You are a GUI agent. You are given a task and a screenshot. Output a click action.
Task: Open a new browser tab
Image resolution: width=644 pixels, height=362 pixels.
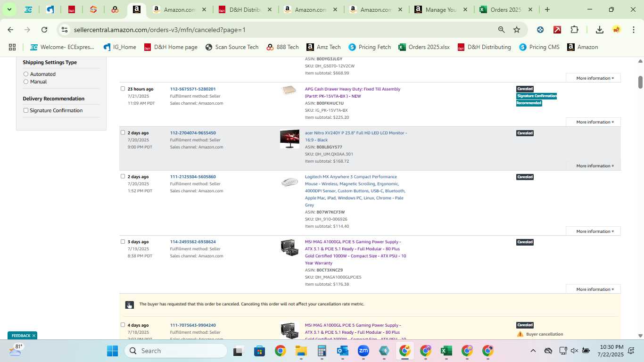[547, 9]
